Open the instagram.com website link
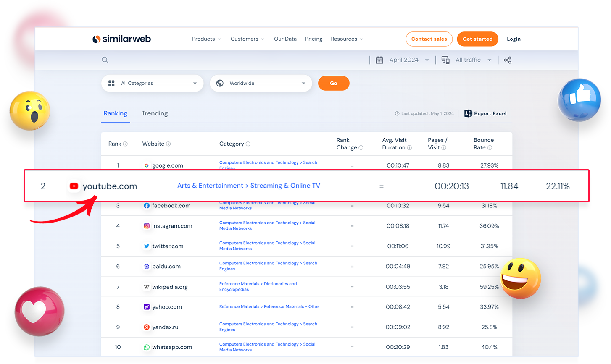Screen dimensions: 611x364 point(172,226)
